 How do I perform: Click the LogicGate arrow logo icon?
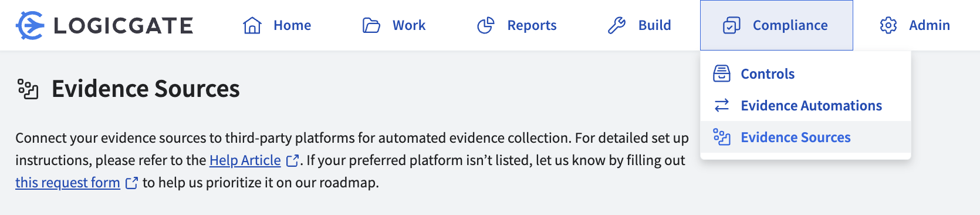coord(30,25)
